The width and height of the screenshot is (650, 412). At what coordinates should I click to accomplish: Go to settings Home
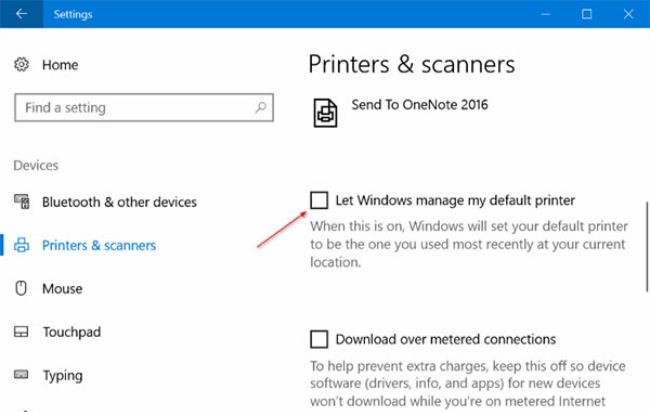click(x=60, y=65)
